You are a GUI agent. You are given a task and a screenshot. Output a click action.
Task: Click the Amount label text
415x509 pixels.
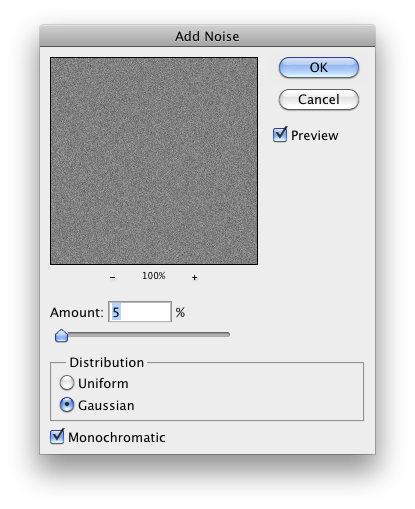77,312
